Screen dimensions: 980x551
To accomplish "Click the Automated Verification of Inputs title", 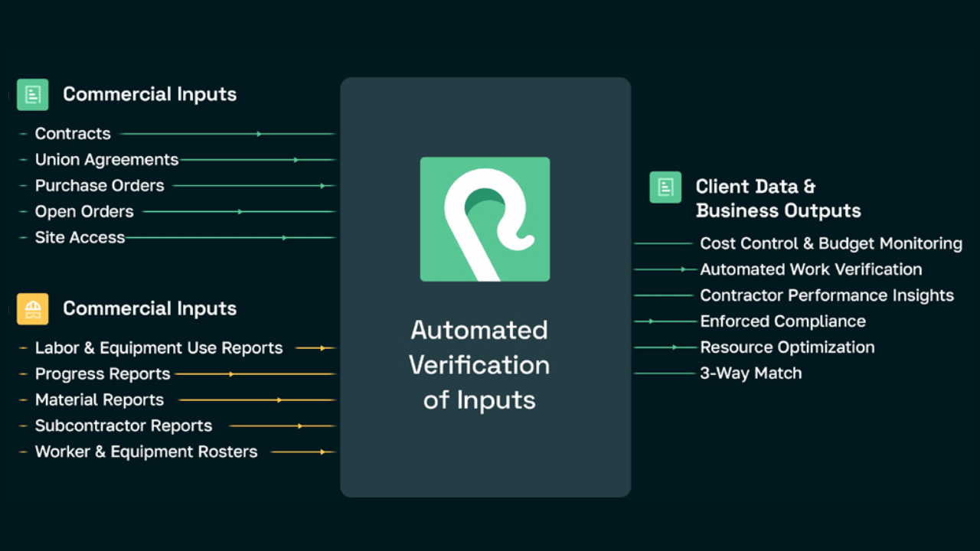I will [x=479, y=365].
